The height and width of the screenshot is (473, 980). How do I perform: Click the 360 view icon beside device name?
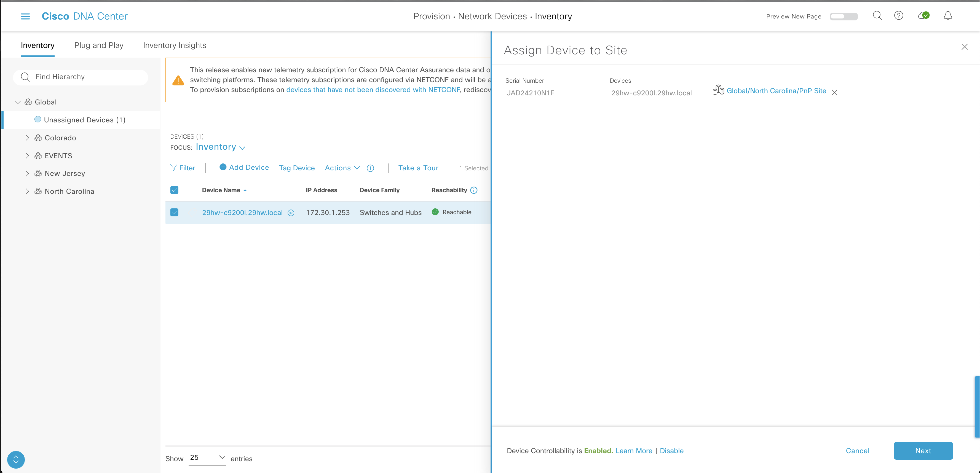[x=291, y=213]
